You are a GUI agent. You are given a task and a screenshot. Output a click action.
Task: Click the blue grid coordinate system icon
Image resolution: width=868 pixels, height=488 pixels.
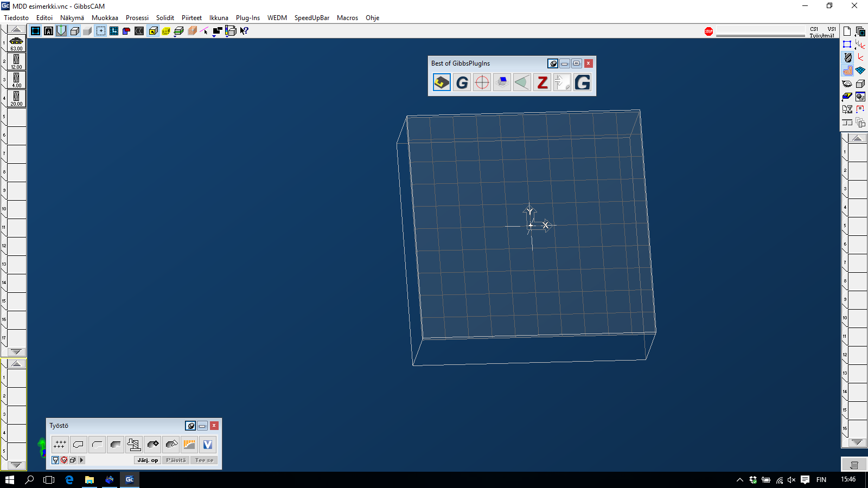[113, 31]
